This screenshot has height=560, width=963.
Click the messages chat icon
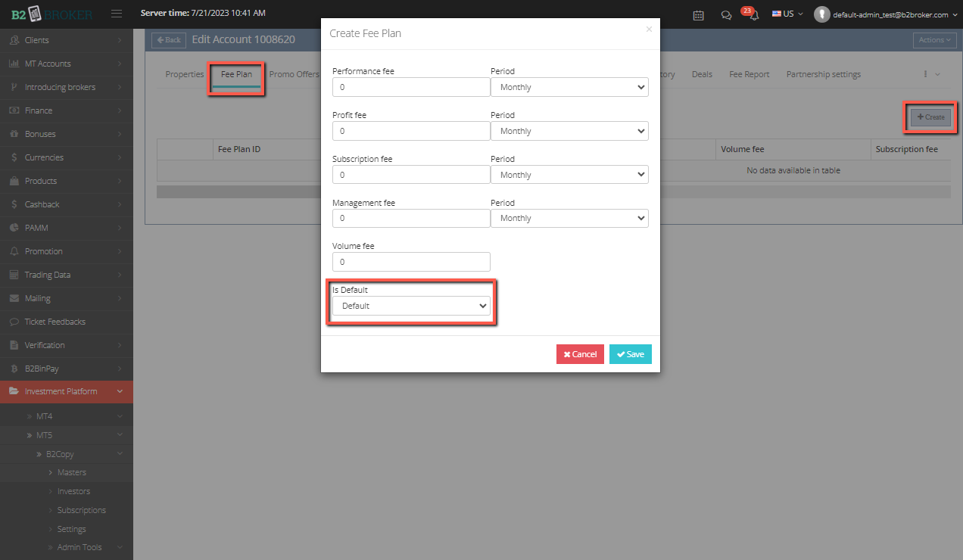click(726, 14)
